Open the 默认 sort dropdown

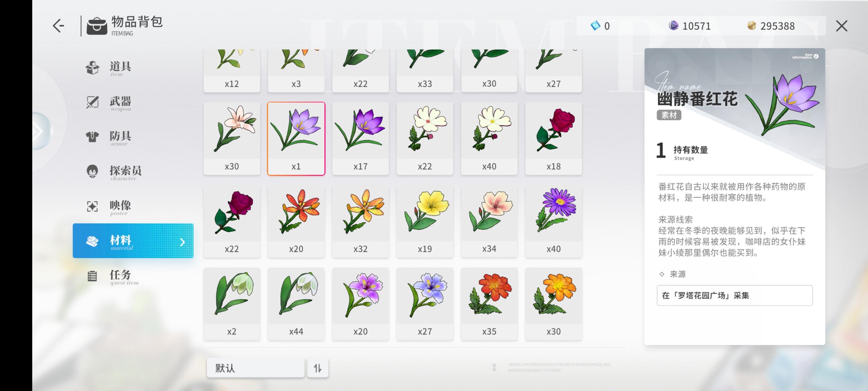tap(255, 368)
